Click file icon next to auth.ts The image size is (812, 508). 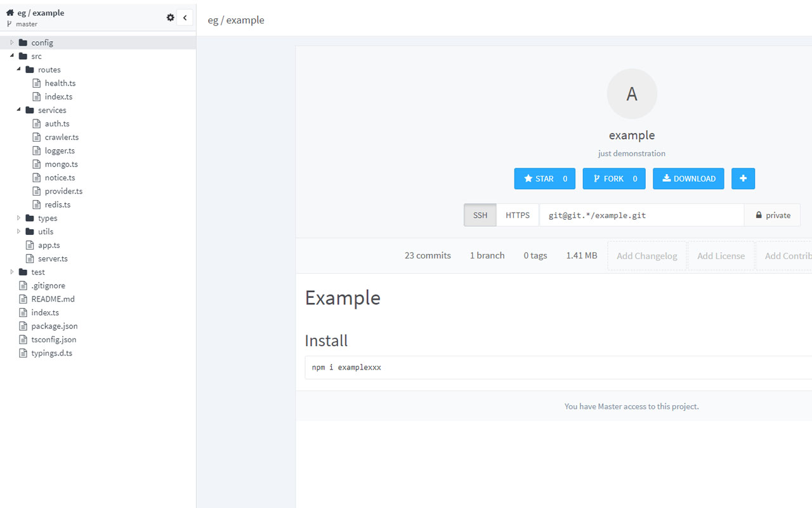click(x=37, y=124)
